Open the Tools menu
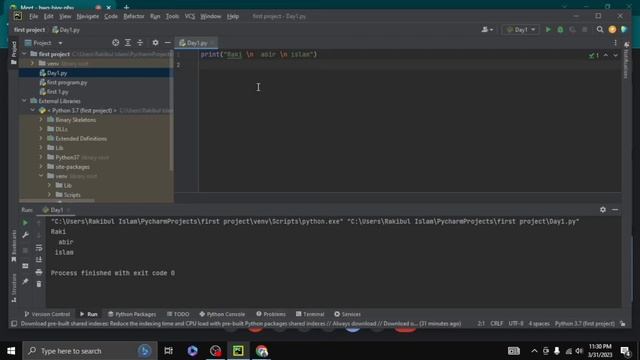640x360 pixels. coord(172,16)
